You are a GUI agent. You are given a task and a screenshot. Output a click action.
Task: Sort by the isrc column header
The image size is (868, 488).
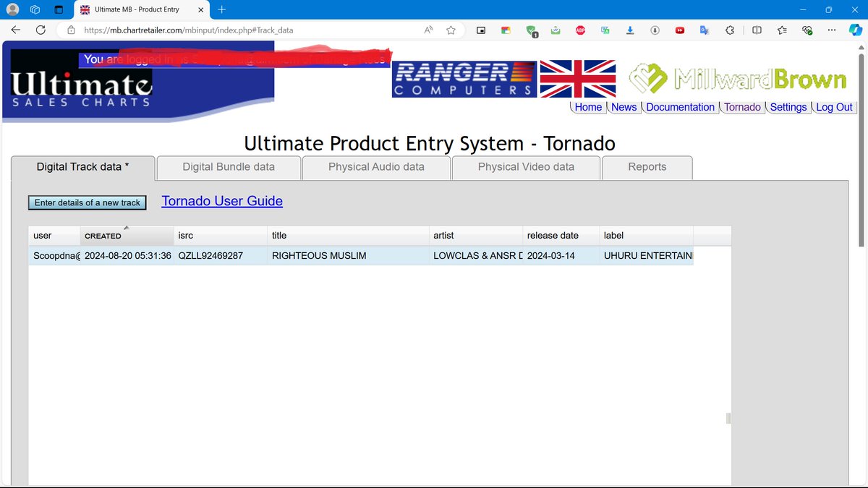tap(221, 236)
